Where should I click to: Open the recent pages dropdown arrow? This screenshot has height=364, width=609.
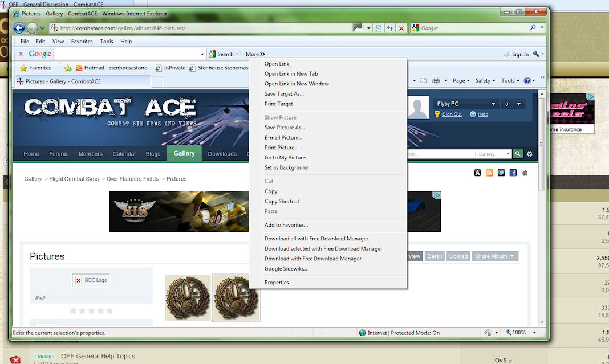pyautogui.click(x=42, y=28)
